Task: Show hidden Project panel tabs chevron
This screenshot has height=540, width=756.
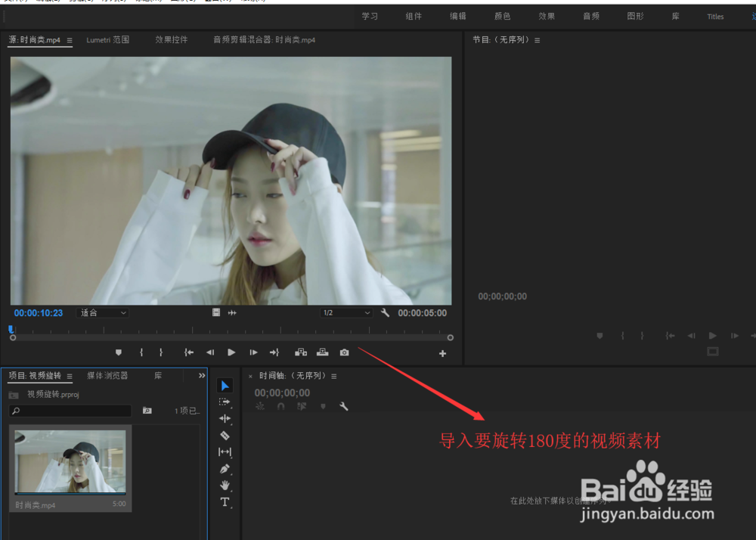Action: (x=202, y=376)
